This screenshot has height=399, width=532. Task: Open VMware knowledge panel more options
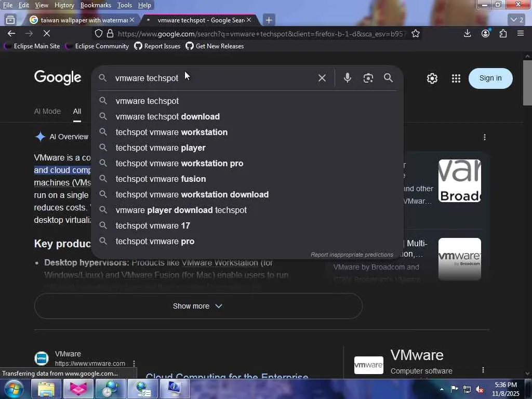(483, 370)
